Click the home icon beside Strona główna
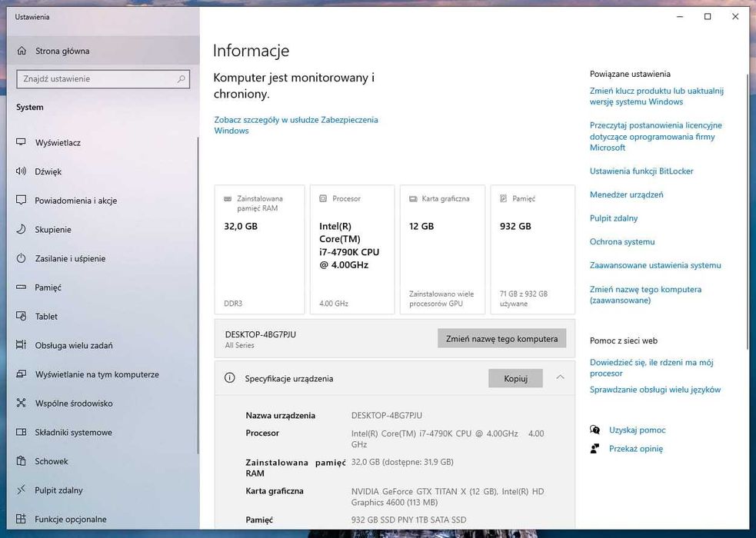This screenshot has width=756, height=538. [x=22, y=51]
